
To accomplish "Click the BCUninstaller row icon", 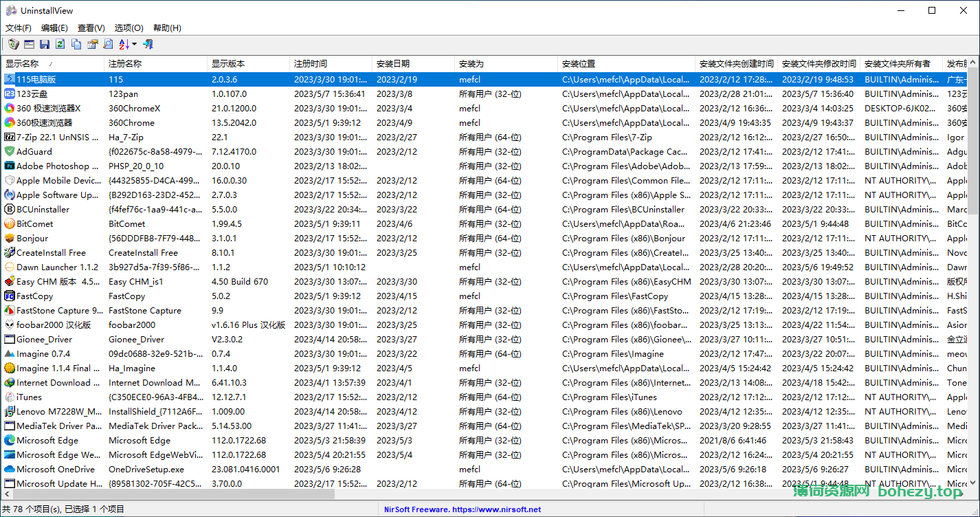I will tap(10, 209).
